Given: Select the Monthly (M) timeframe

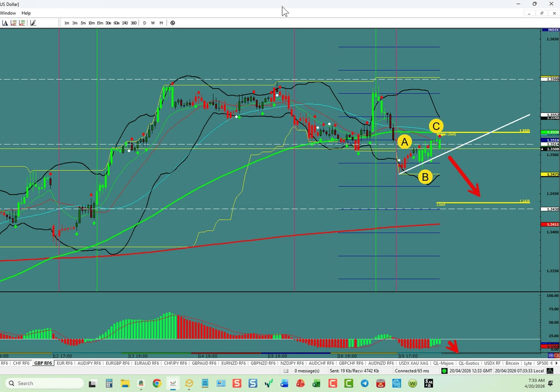Looking at the screenshot, I should 161,23.
